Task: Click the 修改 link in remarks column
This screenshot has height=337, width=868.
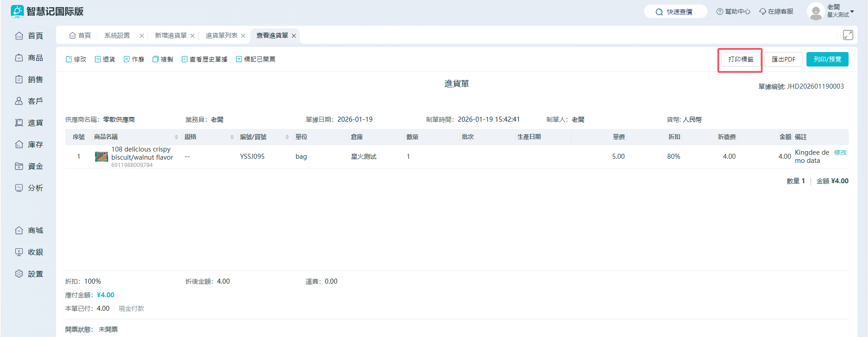Action: (840, 152)
